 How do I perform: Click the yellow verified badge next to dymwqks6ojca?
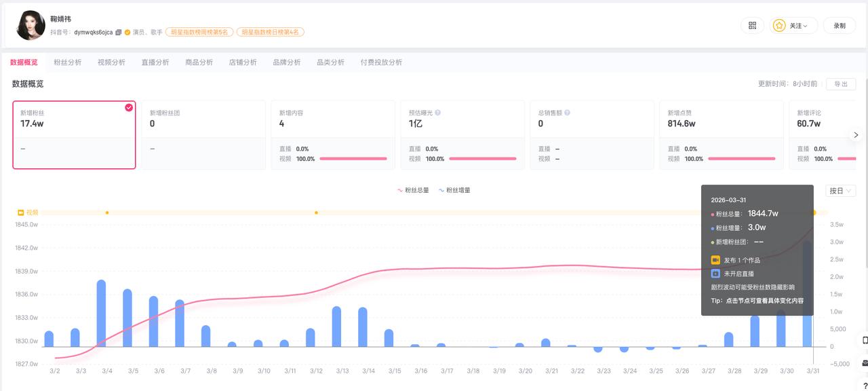pos(128,32)
